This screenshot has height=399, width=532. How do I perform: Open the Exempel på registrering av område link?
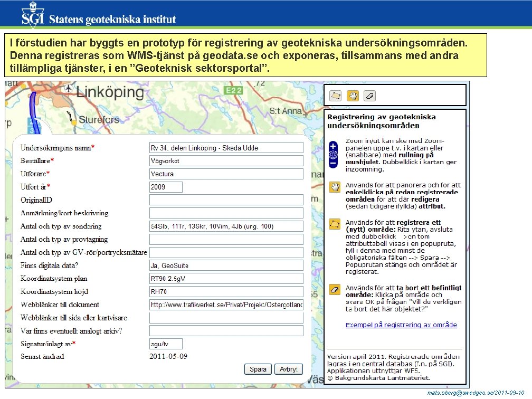coord(401,325)
